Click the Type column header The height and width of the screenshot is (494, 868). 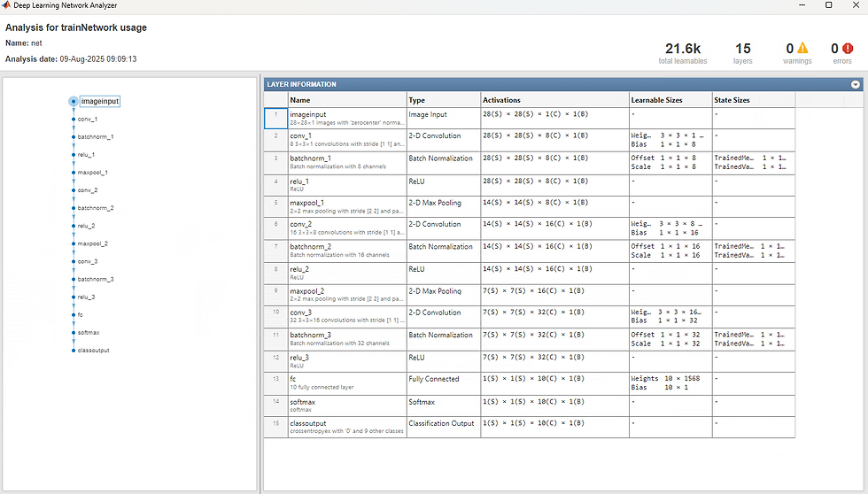(x=444, y=100)
